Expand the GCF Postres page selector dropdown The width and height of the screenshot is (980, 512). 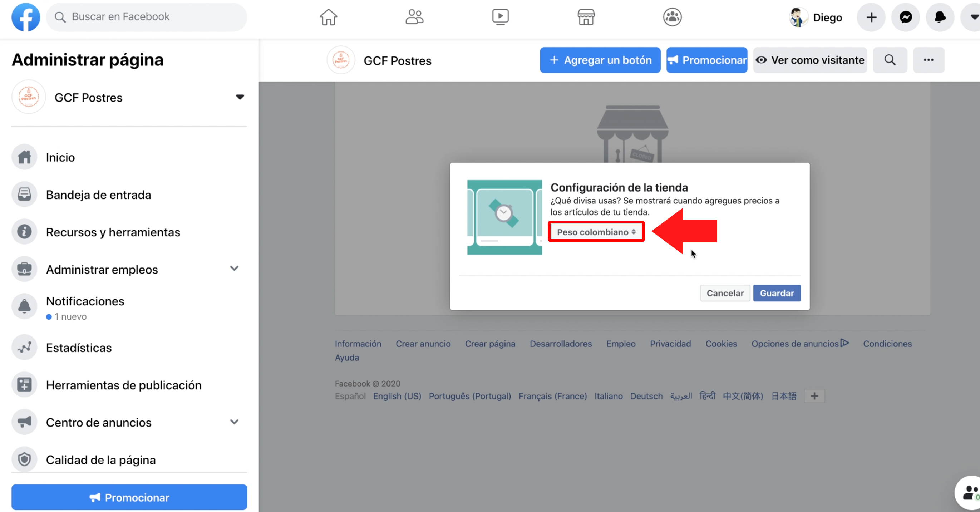point(240,97)
